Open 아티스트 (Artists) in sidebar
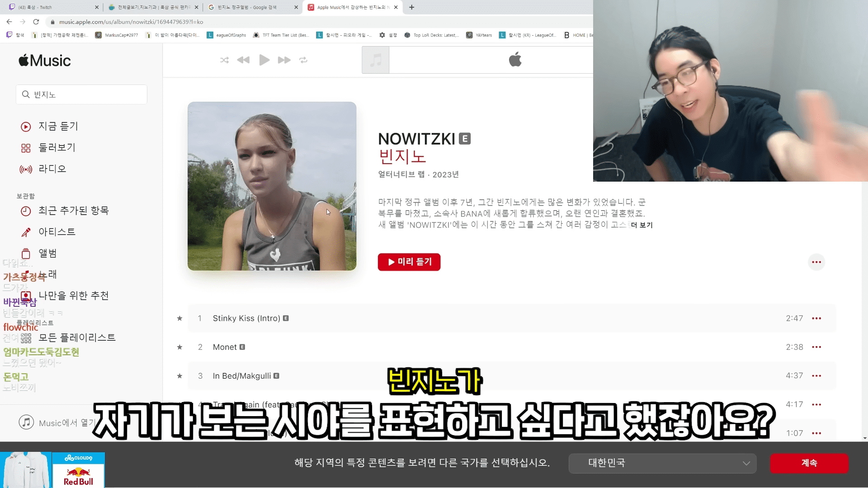 [57, 232]
